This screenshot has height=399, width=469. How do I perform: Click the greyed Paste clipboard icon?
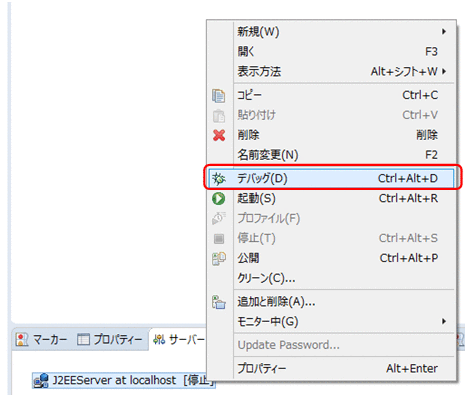point(219,116)
